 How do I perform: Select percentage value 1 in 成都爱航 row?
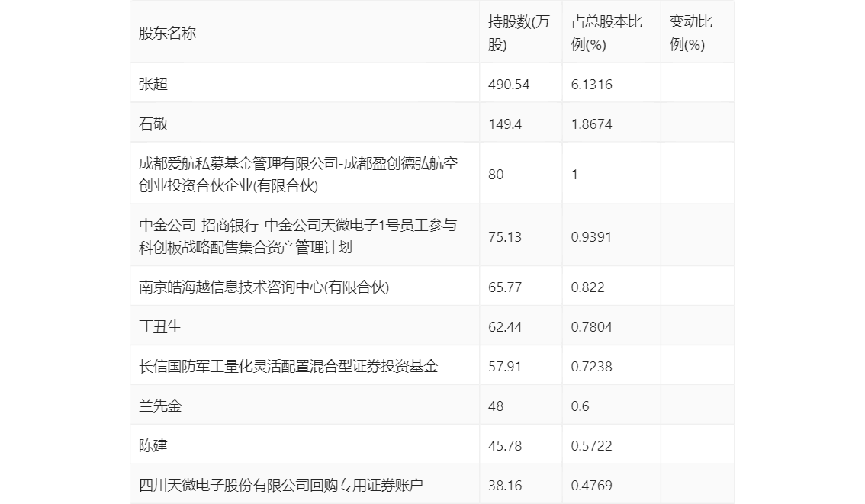(x=574, y=175)
